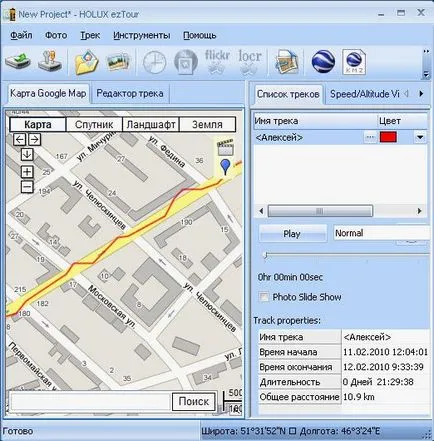Click the Play button

coord(292,233)
